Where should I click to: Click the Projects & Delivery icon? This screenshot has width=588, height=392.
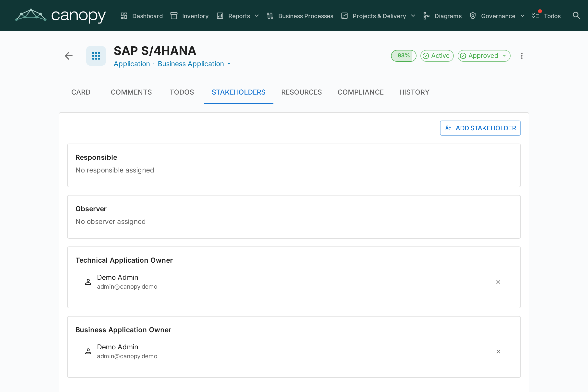click(x=344, y=16)
